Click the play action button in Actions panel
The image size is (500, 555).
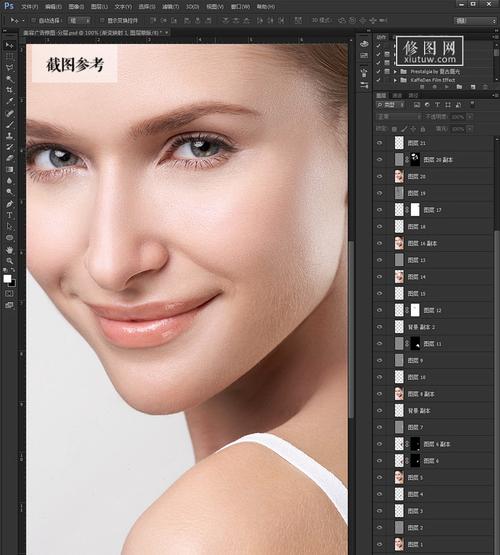447,87
